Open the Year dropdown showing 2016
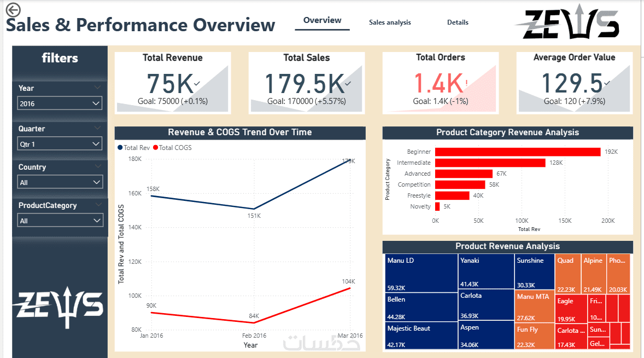644x358 pixels. 60,103
